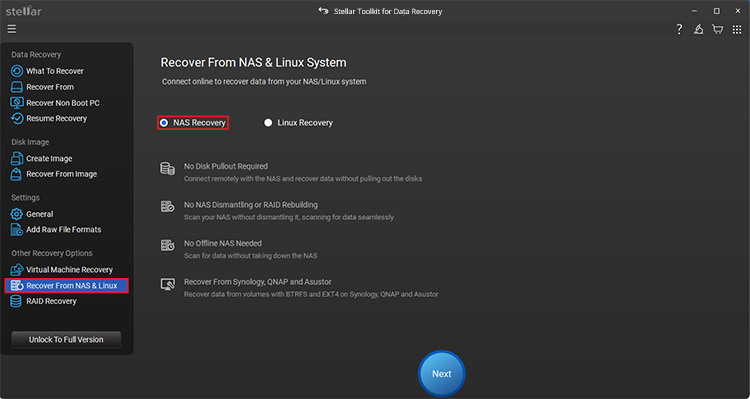750x399 pixels.
Task: Open the grid apps icon
Action: point(737,29)
